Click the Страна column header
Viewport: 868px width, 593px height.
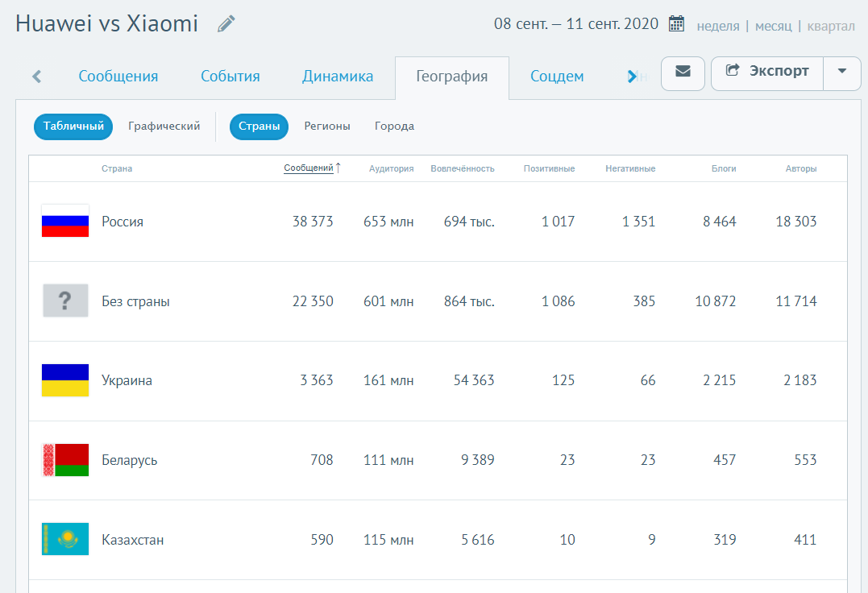(x=117, y=168)
